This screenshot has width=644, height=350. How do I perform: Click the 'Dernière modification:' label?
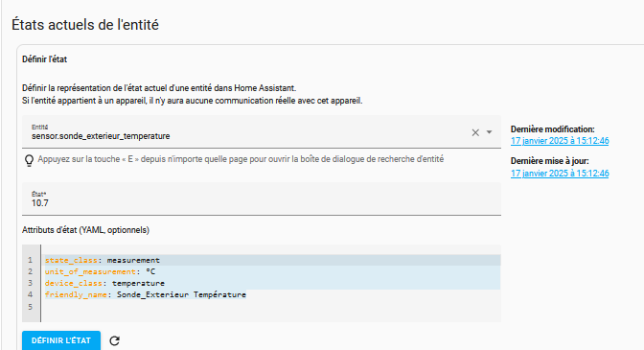coord(552,129)
